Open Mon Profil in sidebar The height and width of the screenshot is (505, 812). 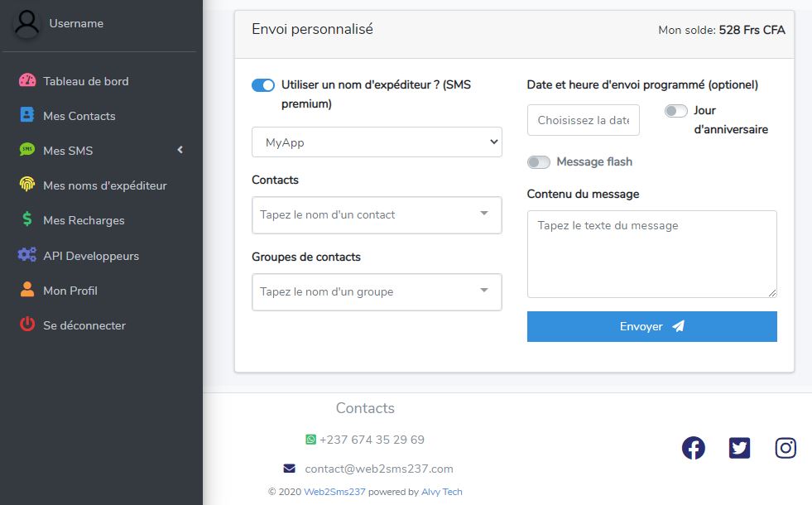coord(70,291)
